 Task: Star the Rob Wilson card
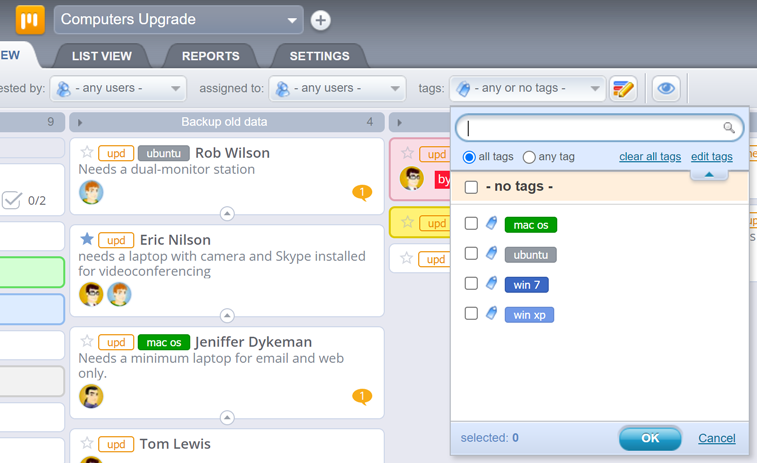pyautogui.click(x=87, y=152)
